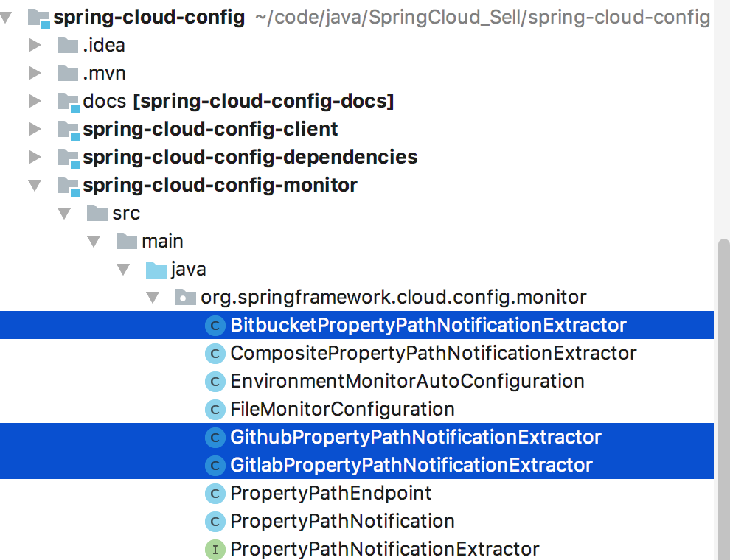Select CompositePropertyPathNotificationExtractor in the tree
730x560 pixels.
pos(433,354)
